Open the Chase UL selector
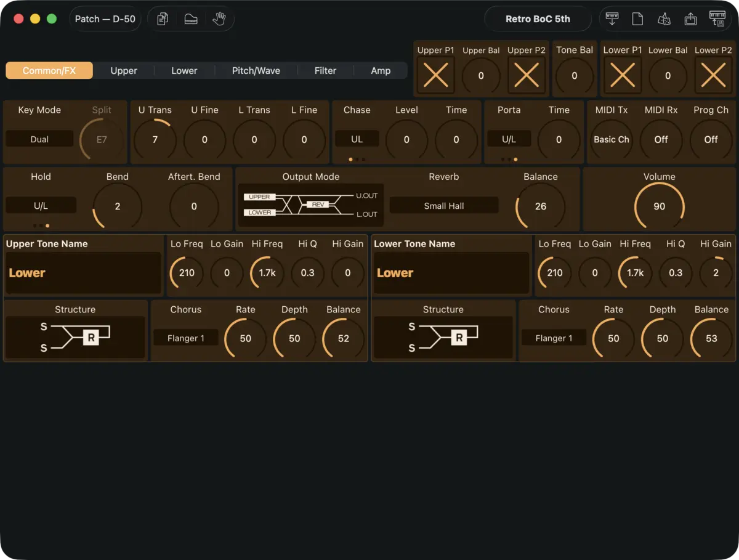 [357, 139]
